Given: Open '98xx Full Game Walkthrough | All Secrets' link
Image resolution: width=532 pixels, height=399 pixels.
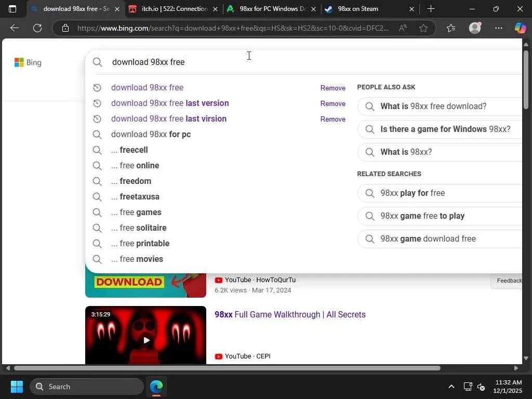Looking at the screenshot, I should pyautogui.click(x=290, y=314).
